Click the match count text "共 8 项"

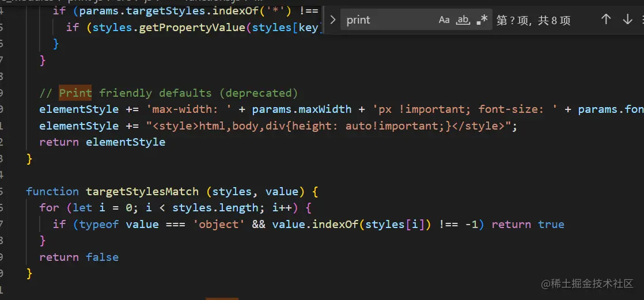click(554, 20)
